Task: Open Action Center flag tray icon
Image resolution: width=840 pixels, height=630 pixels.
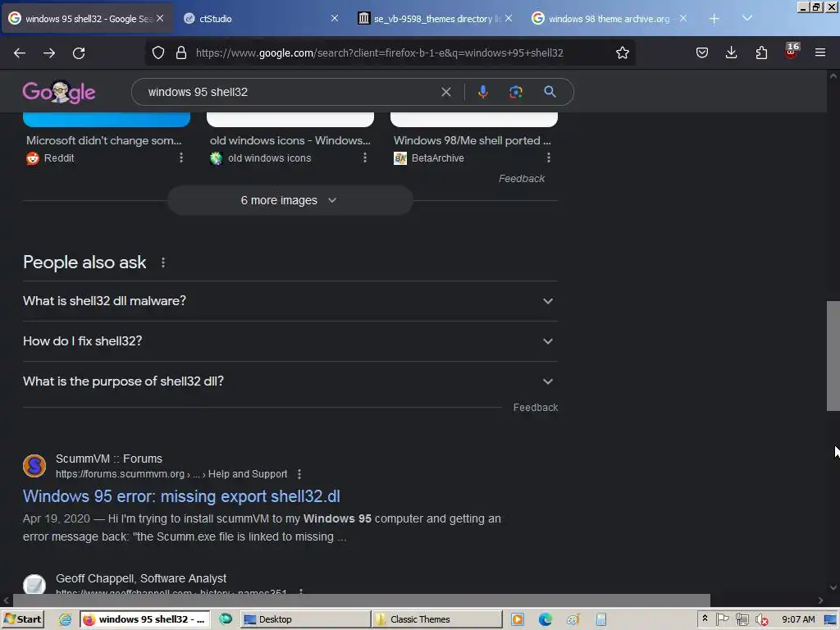Action: [x=722, y=619]
